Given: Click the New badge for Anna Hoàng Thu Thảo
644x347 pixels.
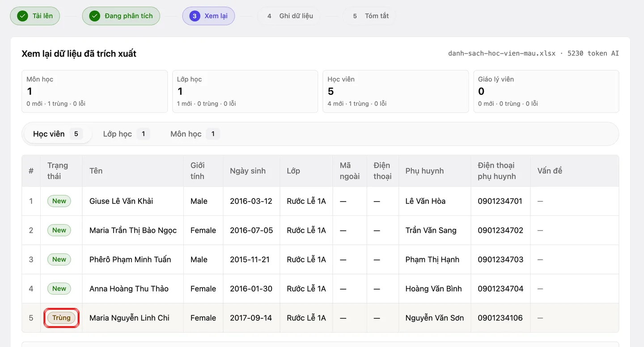Looking at the screenshot, I should pyautogui.click(x=59, y=289).
